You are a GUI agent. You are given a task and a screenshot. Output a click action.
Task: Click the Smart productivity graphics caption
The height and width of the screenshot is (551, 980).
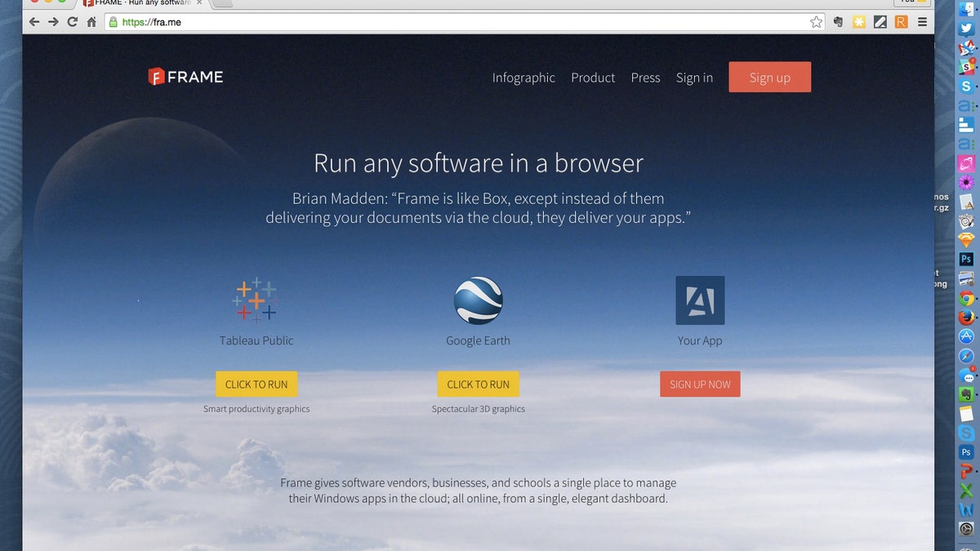click(256, 409)
